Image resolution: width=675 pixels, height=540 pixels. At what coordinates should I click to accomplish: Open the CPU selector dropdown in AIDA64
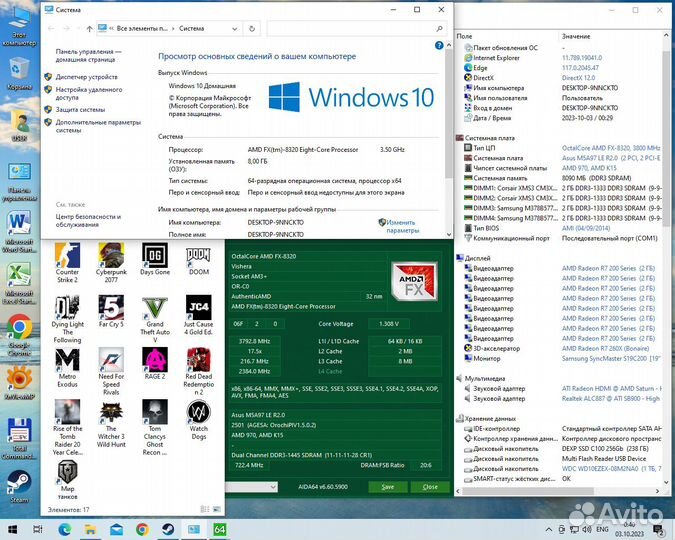click(273, 487)
